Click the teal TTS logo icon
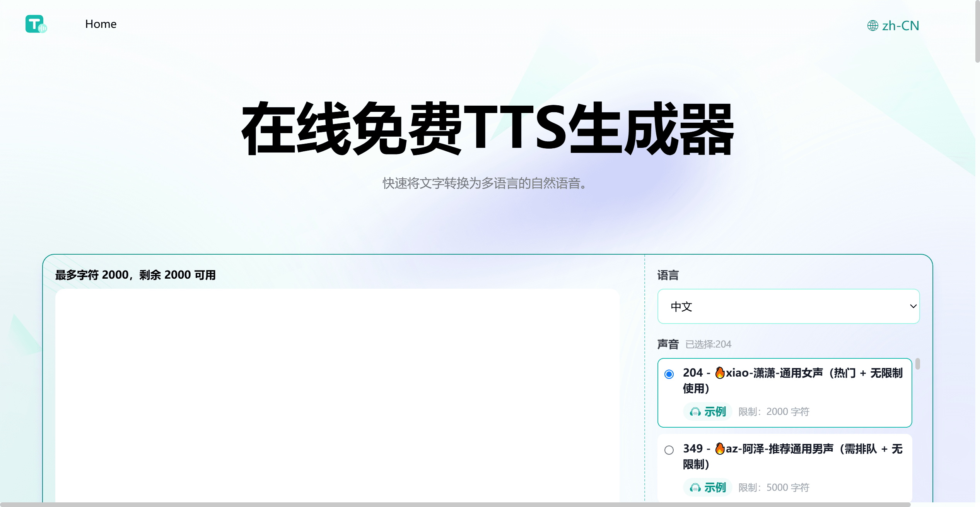980x507 pixels. click(35, 24)
